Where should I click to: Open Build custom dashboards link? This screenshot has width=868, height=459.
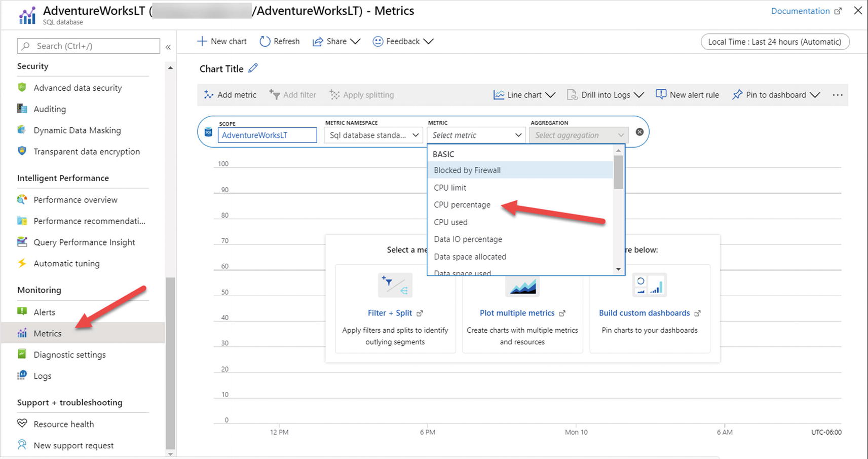click(650, 313)
